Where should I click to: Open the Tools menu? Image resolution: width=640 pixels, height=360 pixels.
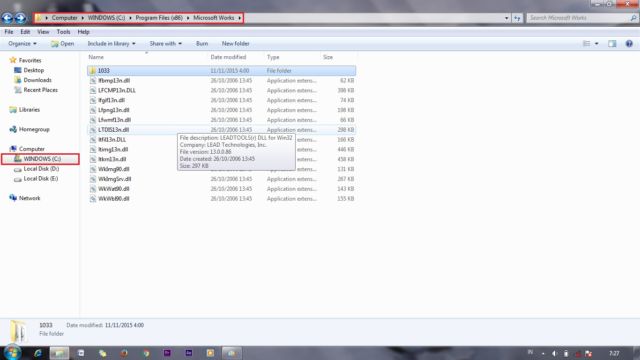click(x=63, y=32)
